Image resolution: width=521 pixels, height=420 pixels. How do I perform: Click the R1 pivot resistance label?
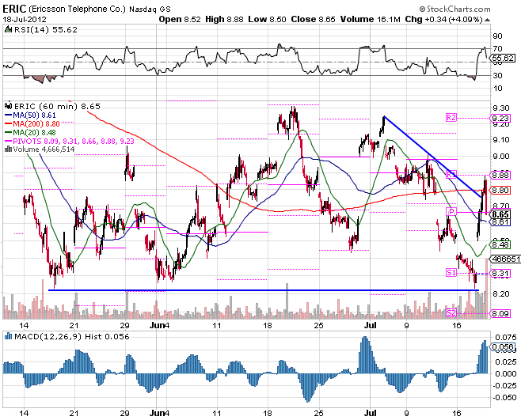(451, 174)
